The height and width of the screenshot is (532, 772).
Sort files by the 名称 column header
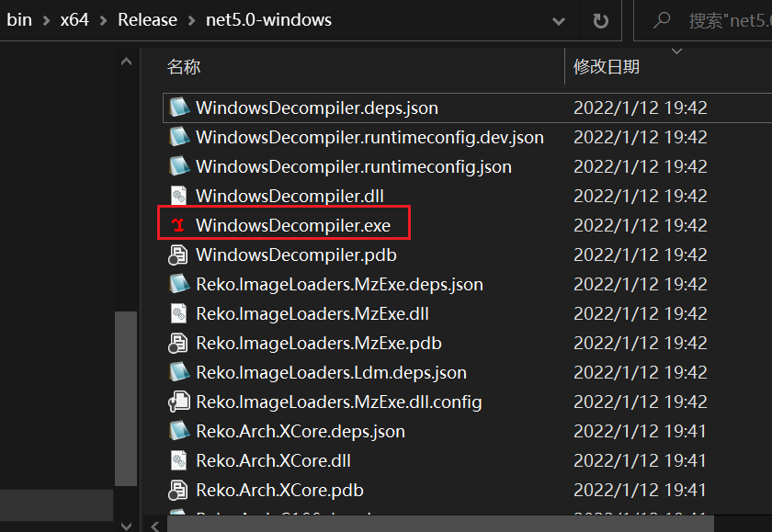click(x=184, y=66)
